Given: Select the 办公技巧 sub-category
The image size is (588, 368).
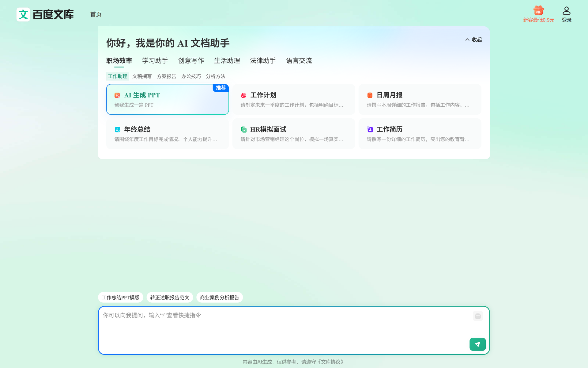Looking at the screenshot, I should pos(191,76).
